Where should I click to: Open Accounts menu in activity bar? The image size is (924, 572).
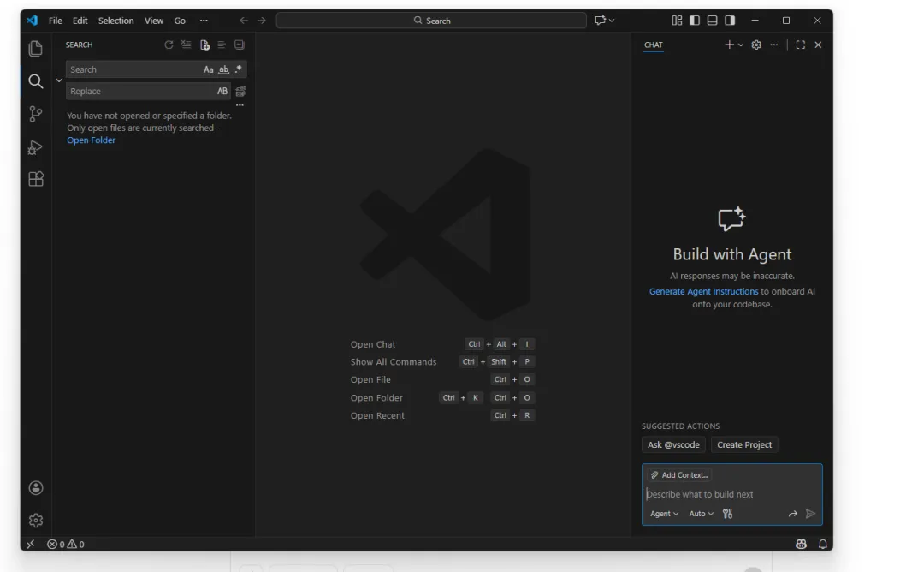click(x=35, y=488)
